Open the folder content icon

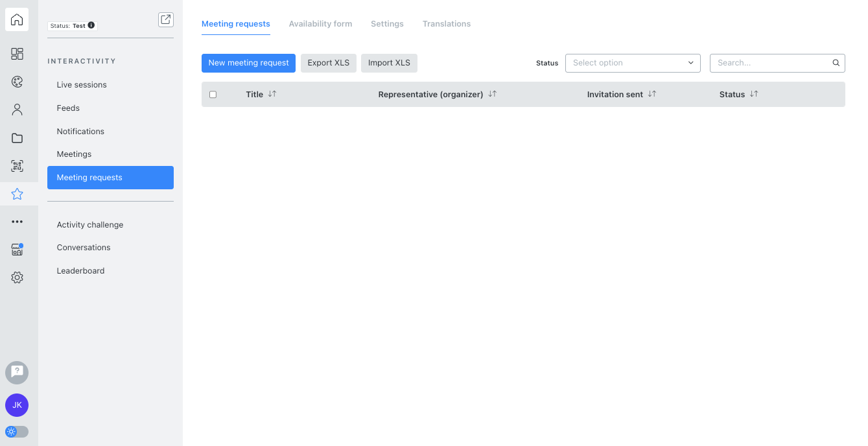[17, 138]
